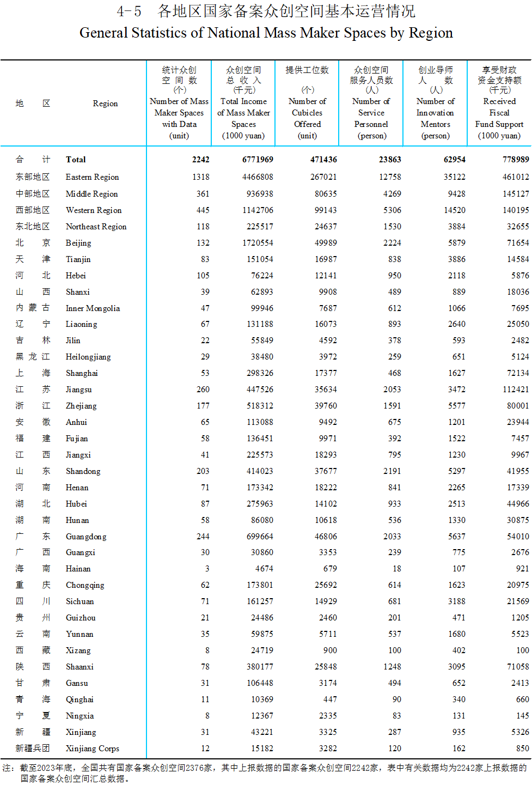The image size is (532, 785).
Task: Select the 'Chongqing' region name
Action: coord(85,585)
